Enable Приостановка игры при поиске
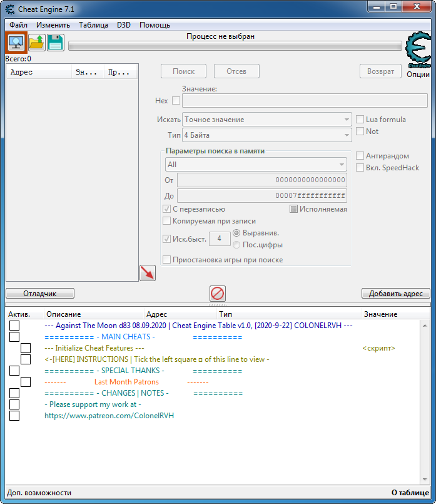This screenshot has height=504, width=436. [x=166, y=259]
